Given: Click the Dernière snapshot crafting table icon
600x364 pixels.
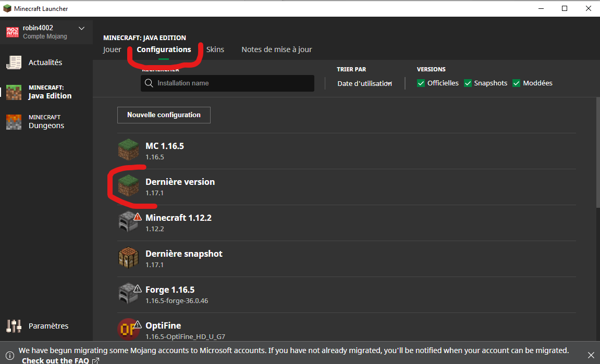Looking at the screenshot, I should coord(129,258).
